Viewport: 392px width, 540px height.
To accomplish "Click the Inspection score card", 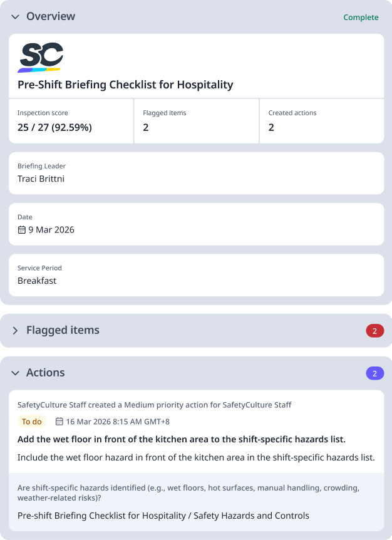I will pos(71,121).
